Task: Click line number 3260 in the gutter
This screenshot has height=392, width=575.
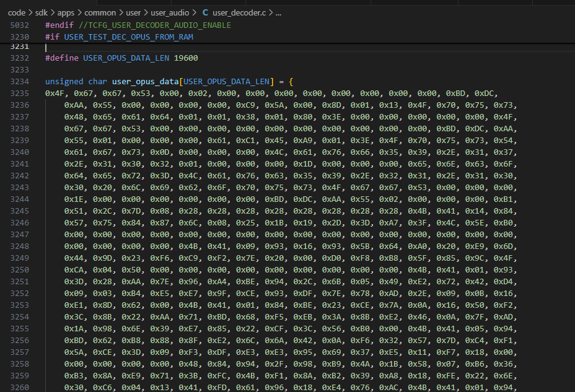Action: [19, 387]
